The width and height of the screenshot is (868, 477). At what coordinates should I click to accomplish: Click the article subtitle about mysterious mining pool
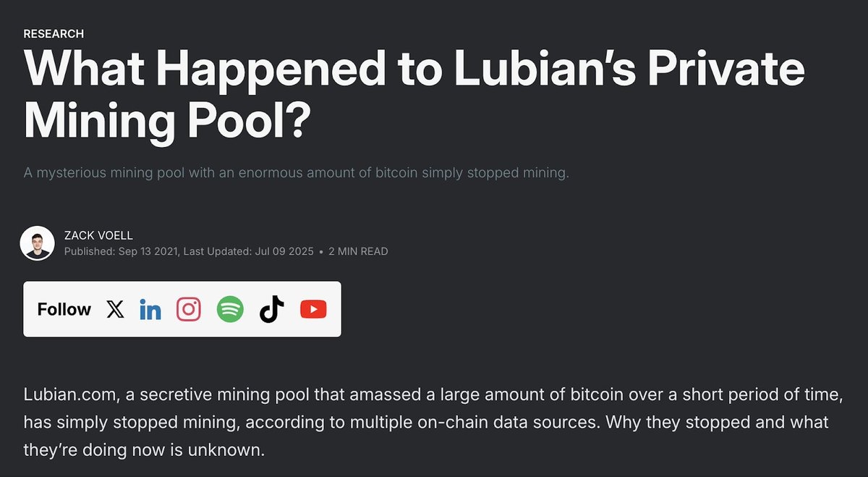click(x=297, y=174)
